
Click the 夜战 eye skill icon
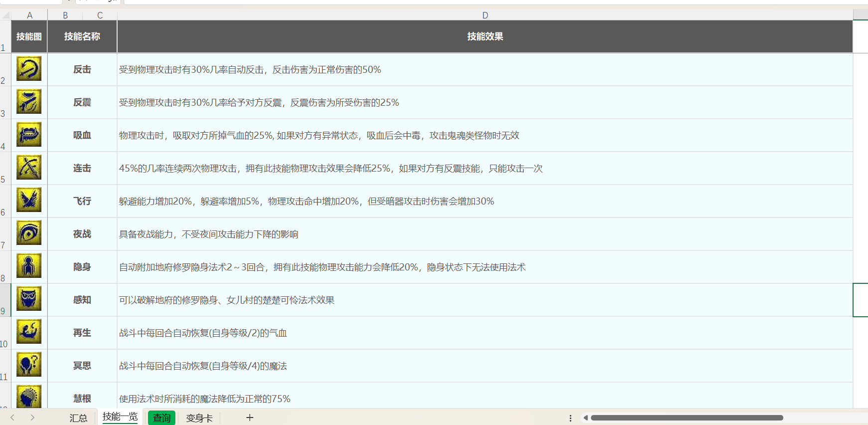[x=29, y=233]
